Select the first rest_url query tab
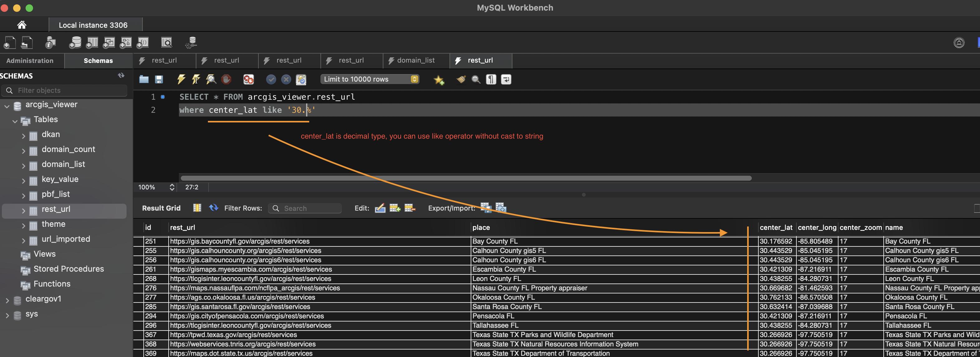Viewport: 980px width, 357px height. (164, 60)
